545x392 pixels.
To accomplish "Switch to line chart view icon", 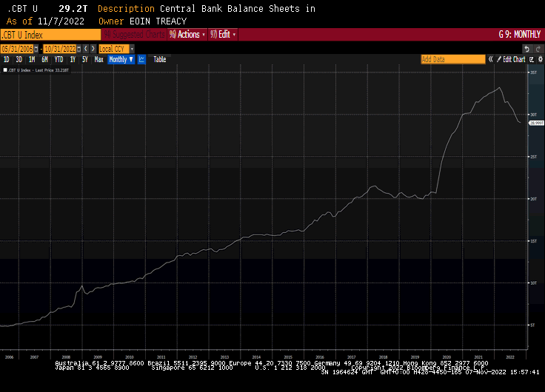I will pos(141,59).
